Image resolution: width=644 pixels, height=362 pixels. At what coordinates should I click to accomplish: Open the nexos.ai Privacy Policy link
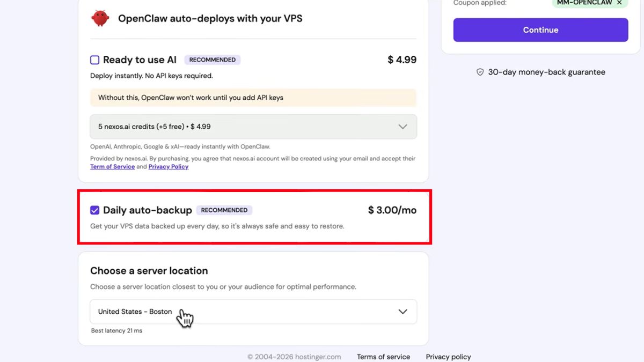coord(169,167)
